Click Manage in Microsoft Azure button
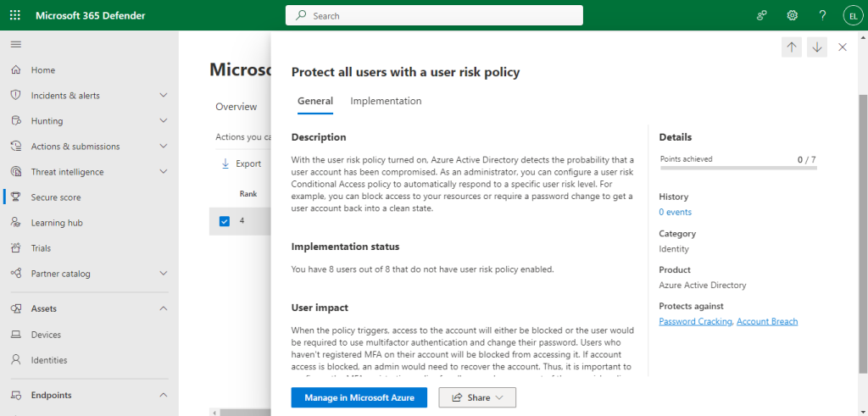Viewport: 868px width, 416px height. coord(359,397)
